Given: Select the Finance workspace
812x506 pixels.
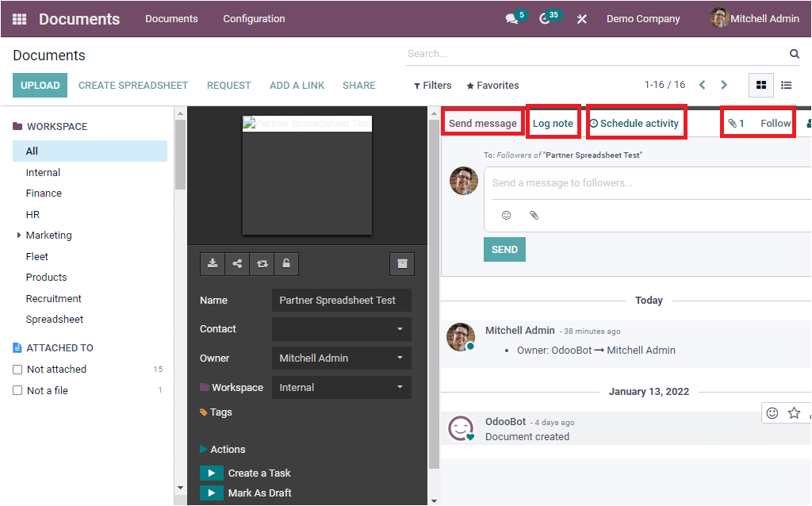Looking at the screenshot, I should coord(44,194).
